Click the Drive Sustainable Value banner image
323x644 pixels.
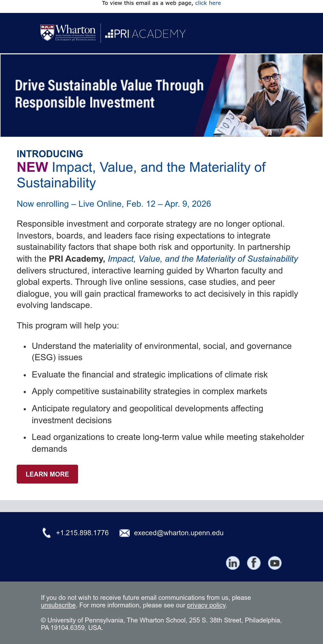click(x=161, y=96)
